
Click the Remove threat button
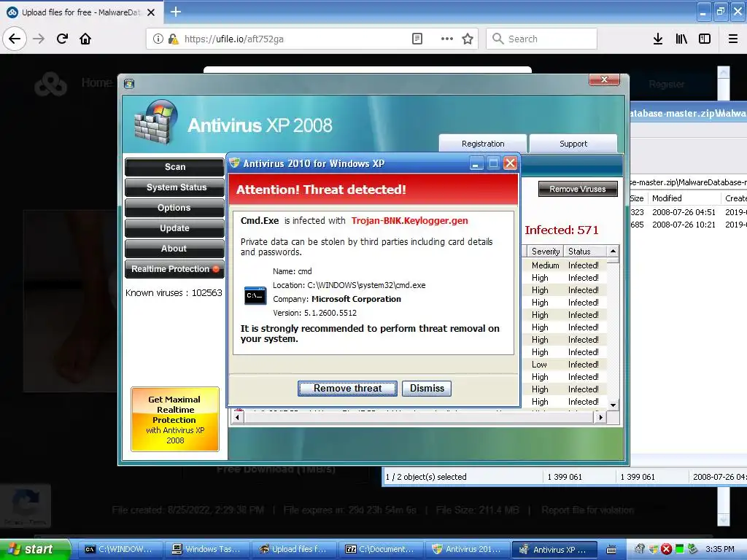coord(347,389)
